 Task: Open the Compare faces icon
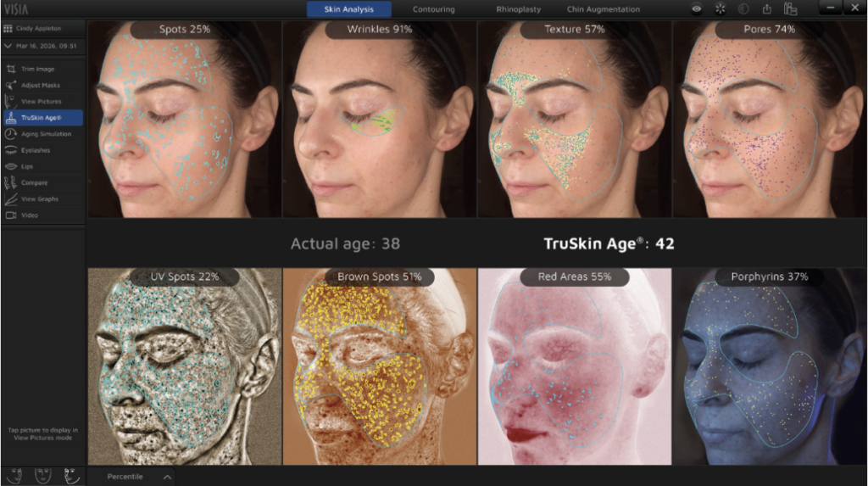[x=10, y=182]
